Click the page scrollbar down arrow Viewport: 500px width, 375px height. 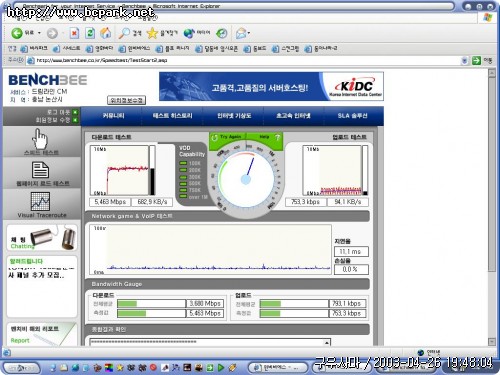(492, 342)
